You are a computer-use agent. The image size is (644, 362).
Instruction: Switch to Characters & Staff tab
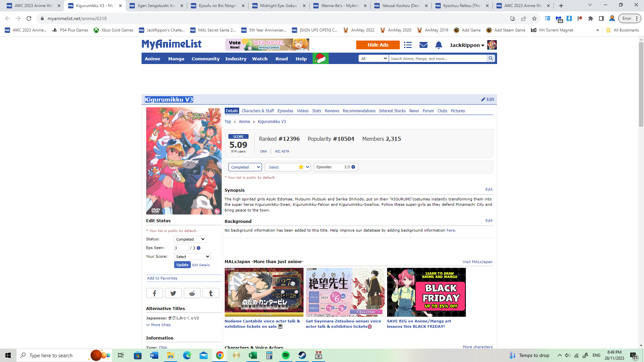pyautogui.click(x=258, y=111)
